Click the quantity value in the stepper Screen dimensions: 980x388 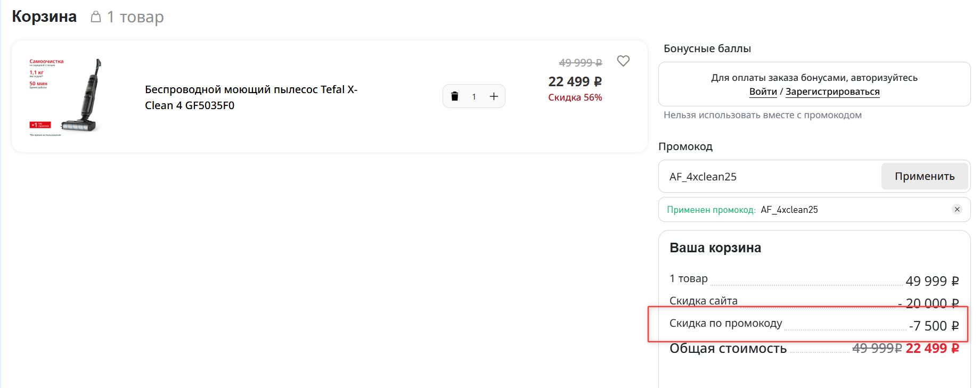point(473,97)
